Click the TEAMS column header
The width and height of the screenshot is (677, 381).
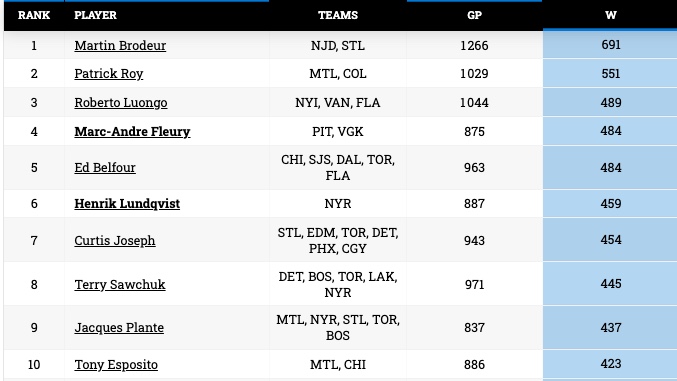(338, 15)
